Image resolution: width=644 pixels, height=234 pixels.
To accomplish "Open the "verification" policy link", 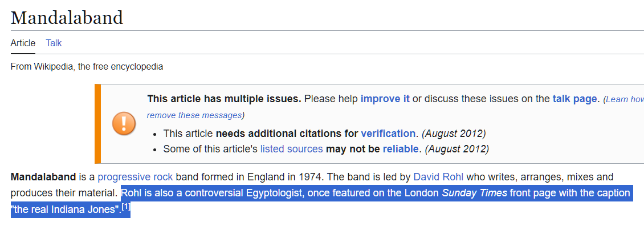I will tap(388, 133).
